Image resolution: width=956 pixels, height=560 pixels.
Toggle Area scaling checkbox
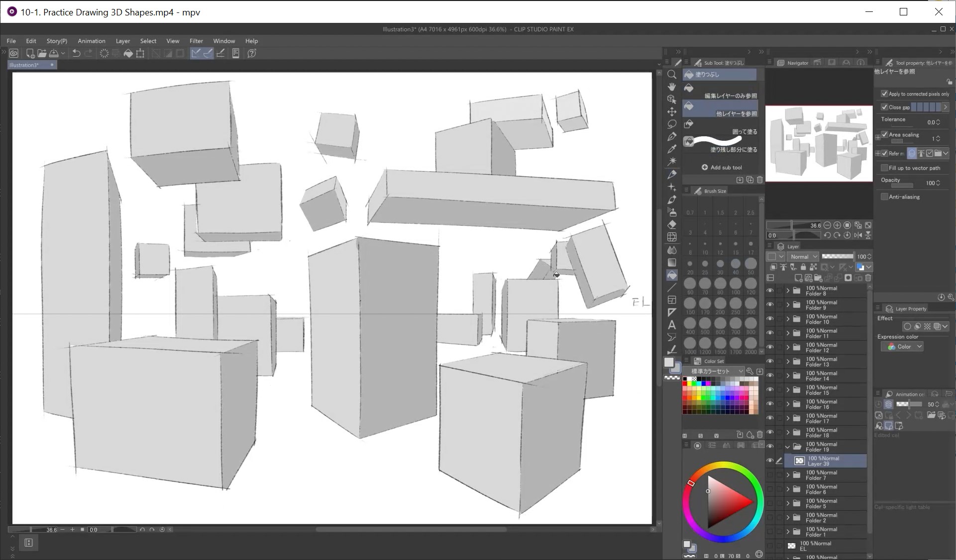point(884,134)
